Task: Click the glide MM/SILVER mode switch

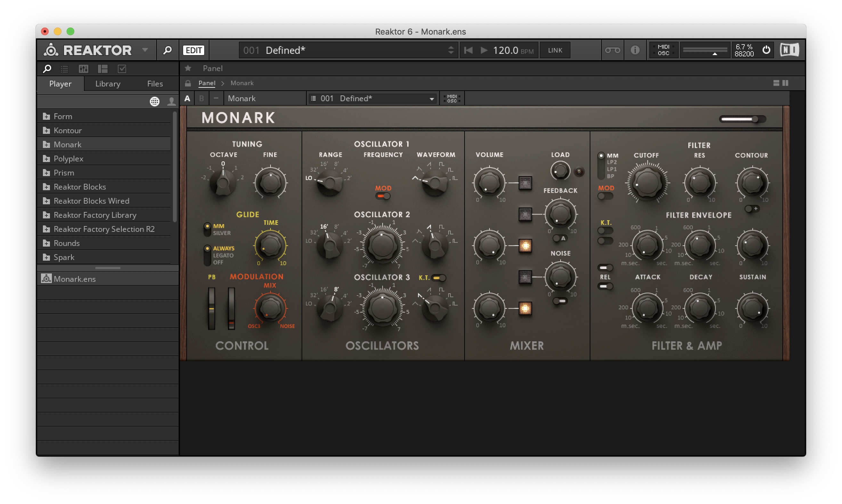Action: [x=207, y=230]
